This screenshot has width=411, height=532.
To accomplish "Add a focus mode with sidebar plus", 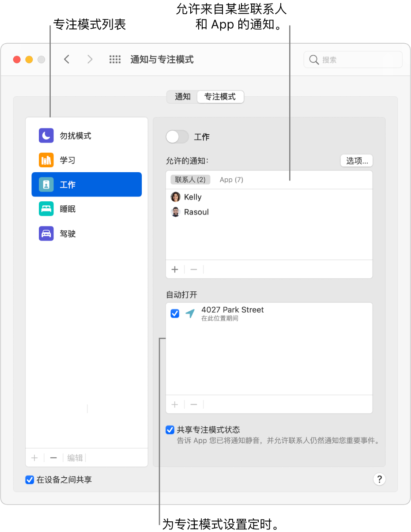I will [34, 458].
